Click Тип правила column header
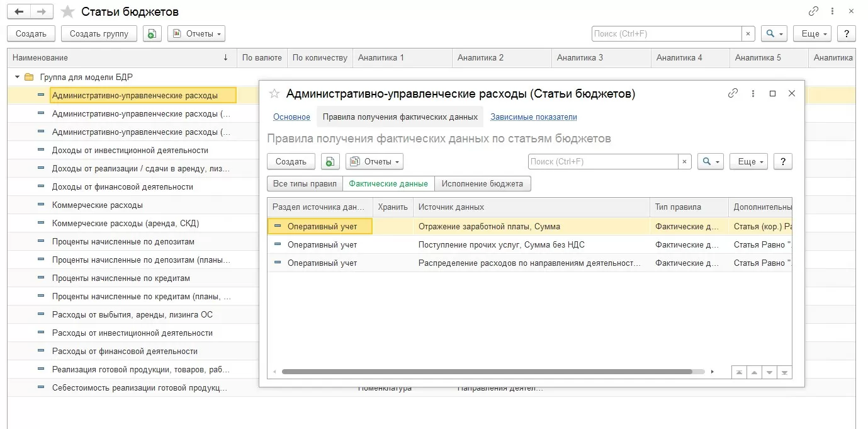This screenshot has height=429, width=868. (x=689, y=207)
